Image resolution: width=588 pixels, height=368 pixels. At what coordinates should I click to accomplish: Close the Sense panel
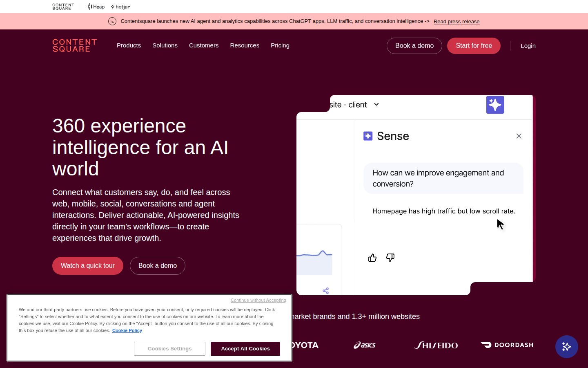click(519, 136)
